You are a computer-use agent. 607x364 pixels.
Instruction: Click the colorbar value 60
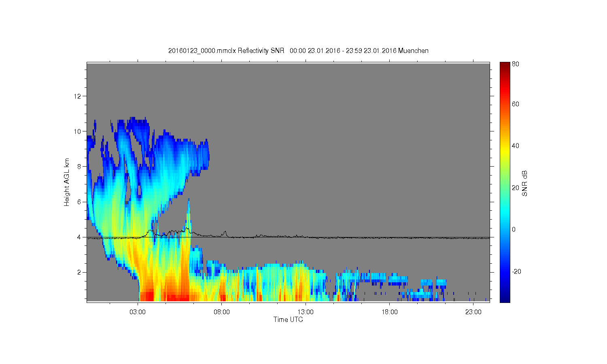tap(516, 104)
